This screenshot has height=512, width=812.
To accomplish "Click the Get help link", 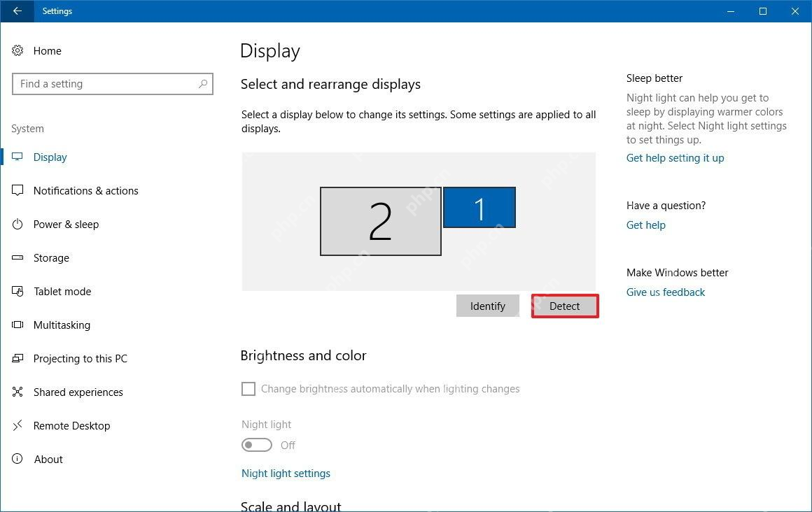I will point(646,225).
